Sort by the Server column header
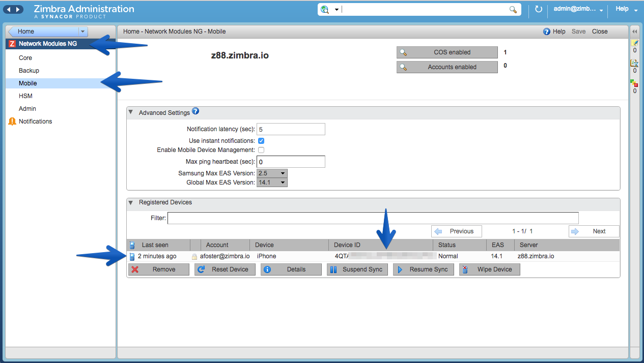Image resolution: width=644 pixels, height=363 pixels. click(567, 245)
